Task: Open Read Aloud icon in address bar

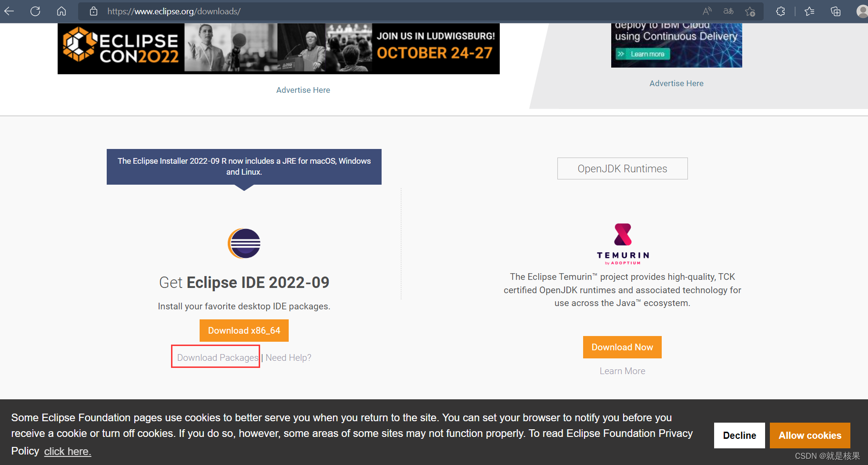Action: click(707, 11)
